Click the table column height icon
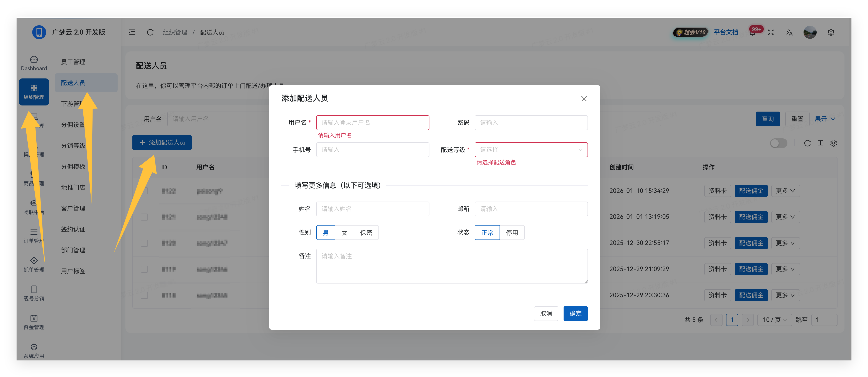 coord(821,143)
